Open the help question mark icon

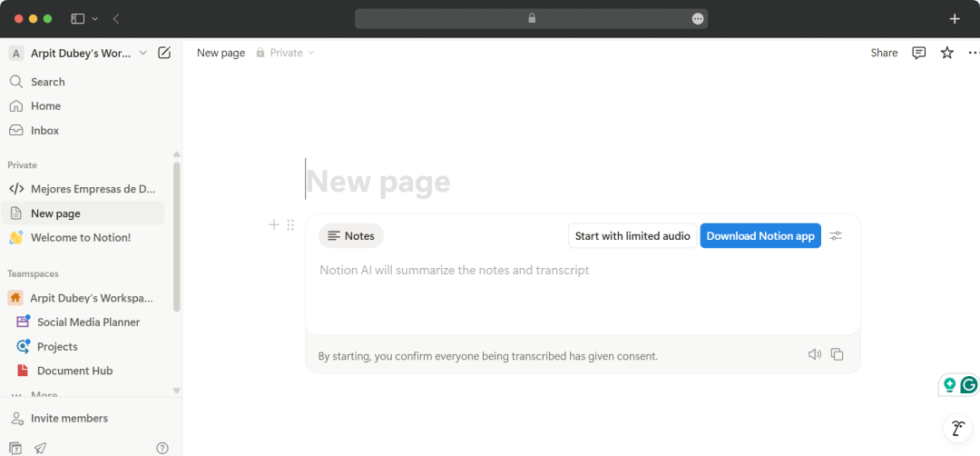(162, 448)
